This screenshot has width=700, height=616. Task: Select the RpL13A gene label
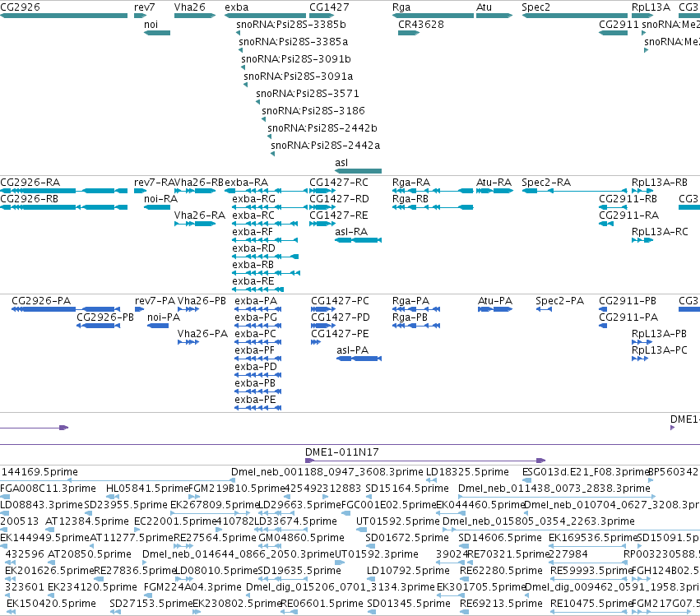click(x=651, y=7)
